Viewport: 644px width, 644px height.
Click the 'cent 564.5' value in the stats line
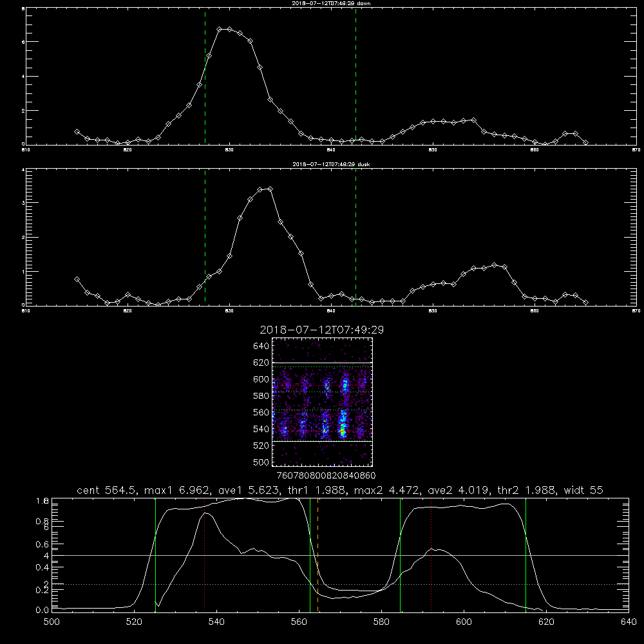tap(108, 490)
